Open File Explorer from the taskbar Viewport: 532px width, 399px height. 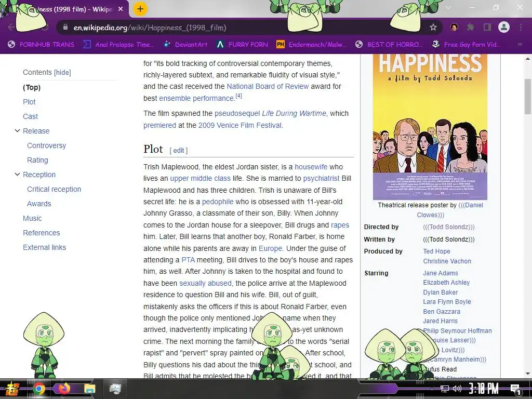point(90,389)
